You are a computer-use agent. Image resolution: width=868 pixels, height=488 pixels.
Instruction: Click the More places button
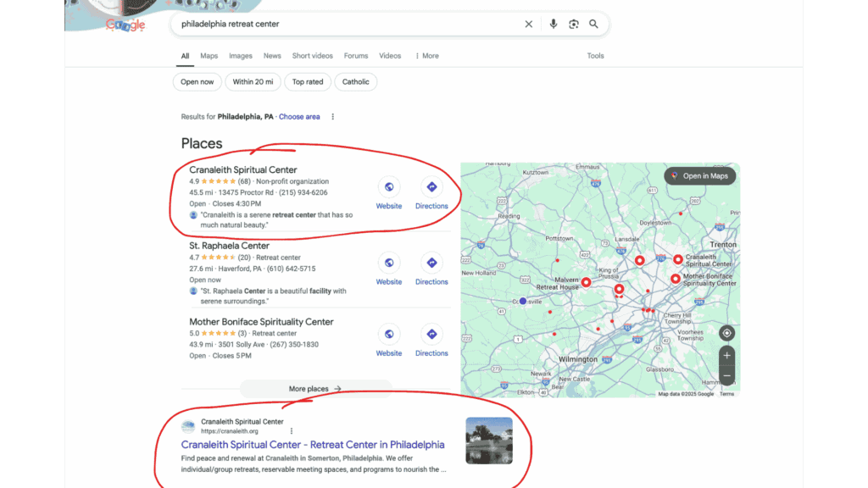point(315,389)
